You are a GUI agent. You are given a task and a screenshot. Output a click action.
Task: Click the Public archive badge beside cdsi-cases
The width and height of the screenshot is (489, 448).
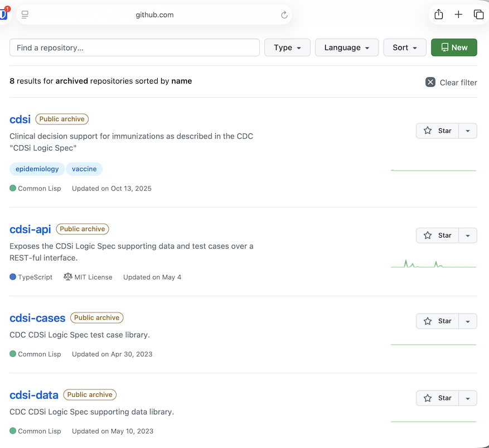coord(96,317)
